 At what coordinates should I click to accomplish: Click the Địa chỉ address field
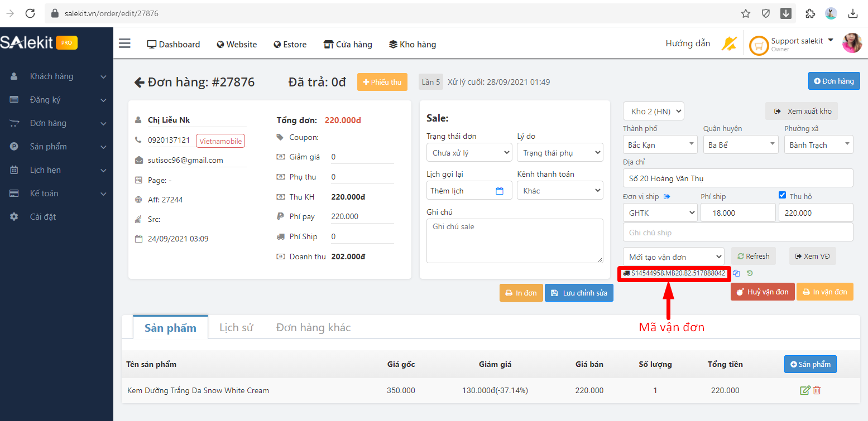coord(738,178)
